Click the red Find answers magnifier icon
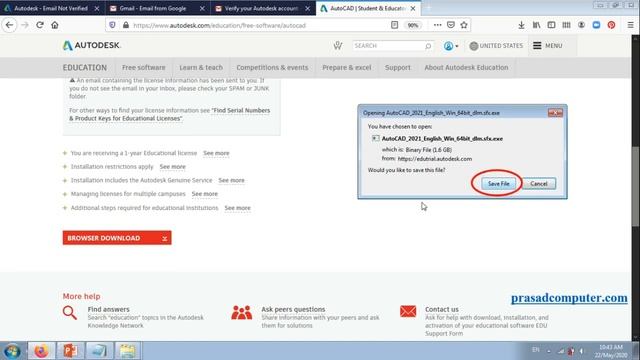Image resolution: width=640 pixels, height=360 pixels. tap(70, 313)
